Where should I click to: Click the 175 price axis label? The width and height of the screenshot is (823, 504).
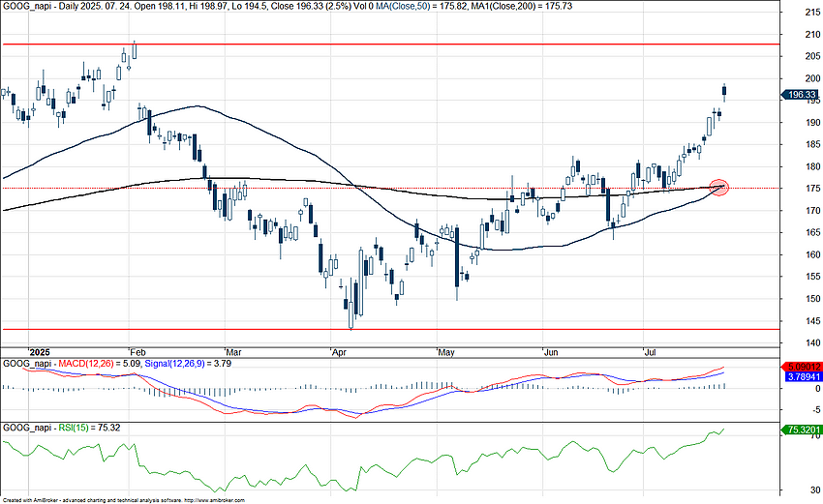click(812, 189)
